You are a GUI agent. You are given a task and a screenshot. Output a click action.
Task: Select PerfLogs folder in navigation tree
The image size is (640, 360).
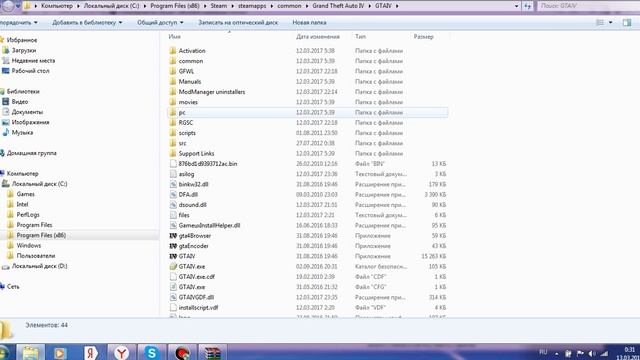point(28,214)
